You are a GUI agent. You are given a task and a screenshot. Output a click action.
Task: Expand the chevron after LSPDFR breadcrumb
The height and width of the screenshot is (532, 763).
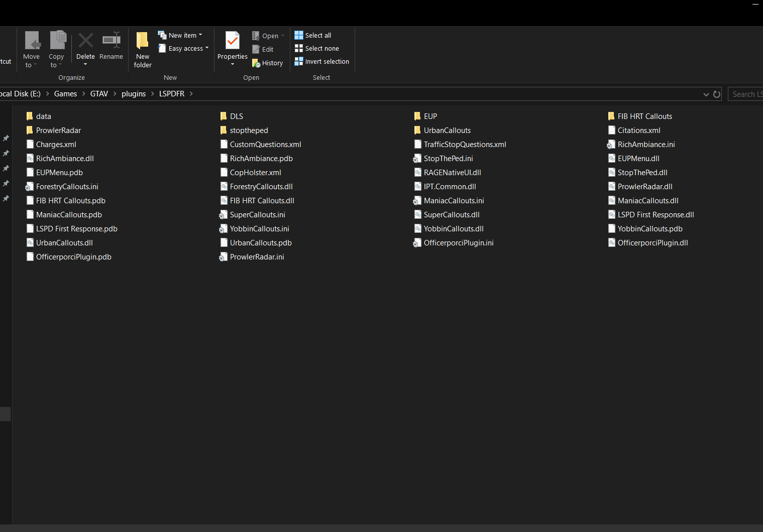(191, 93)
